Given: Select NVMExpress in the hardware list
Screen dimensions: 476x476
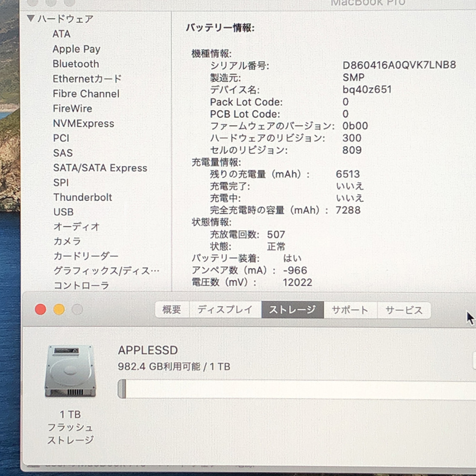Looking at the screenshot, I should 84,123.
